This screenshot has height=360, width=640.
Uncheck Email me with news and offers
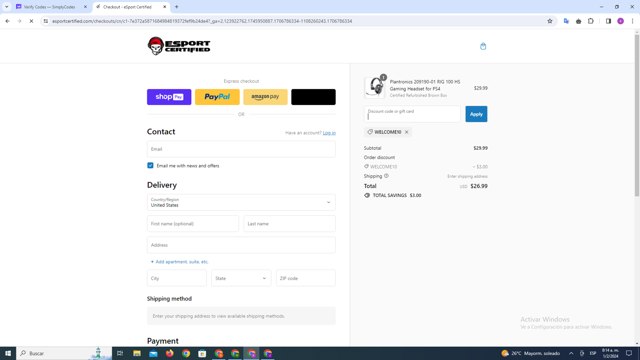pyautogui.click(x=150, y=165)
